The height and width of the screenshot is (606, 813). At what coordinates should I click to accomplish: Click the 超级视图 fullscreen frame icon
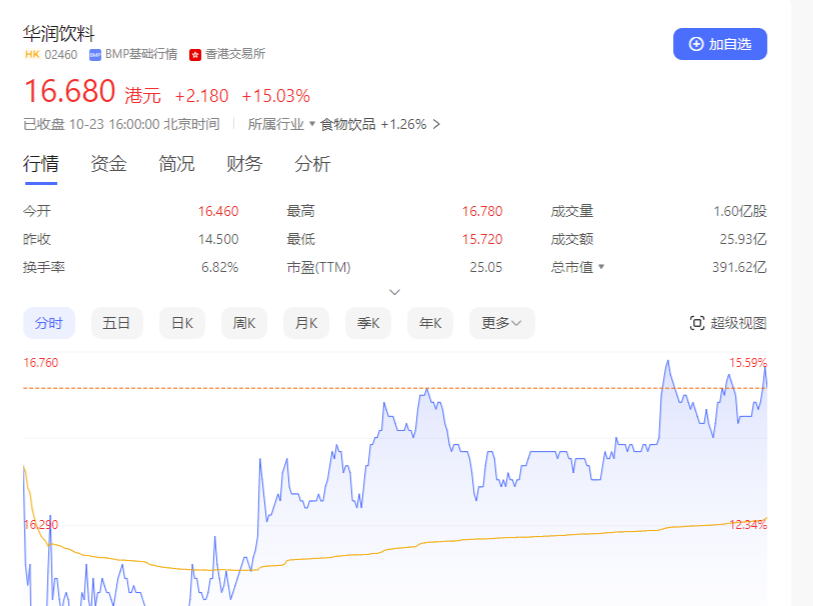697,323
